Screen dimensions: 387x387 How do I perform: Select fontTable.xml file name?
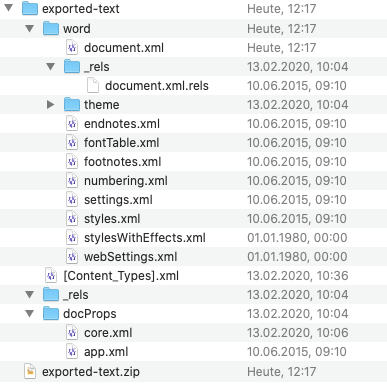[x=121, y=143]
